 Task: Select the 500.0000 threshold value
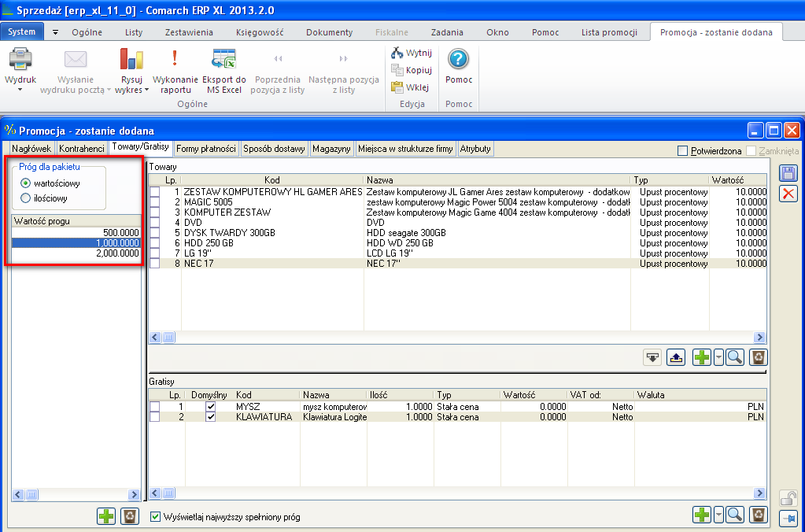[x=76, y=233]
